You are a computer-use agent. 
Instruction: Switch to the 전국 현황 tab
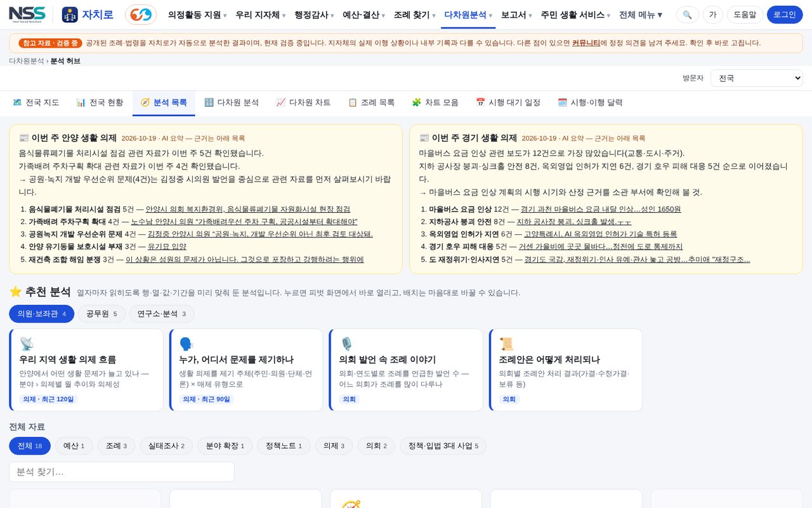100,103
